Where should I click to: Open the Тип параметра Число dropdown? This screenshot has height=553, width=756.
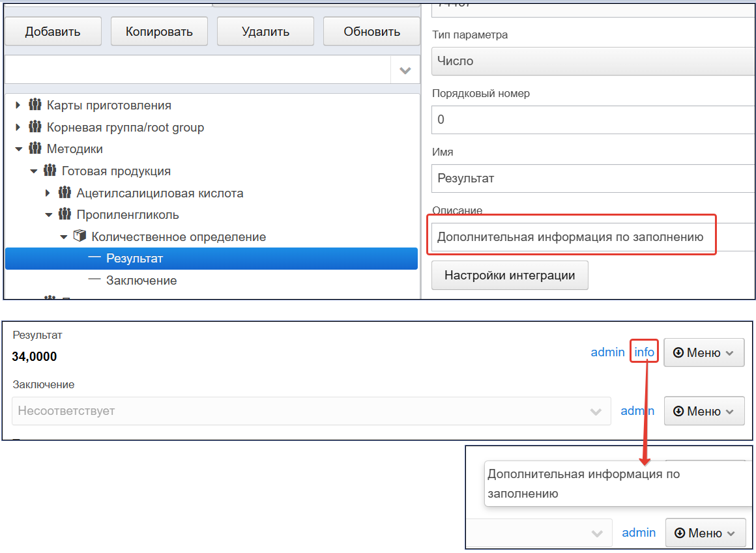tap(594, 61)
